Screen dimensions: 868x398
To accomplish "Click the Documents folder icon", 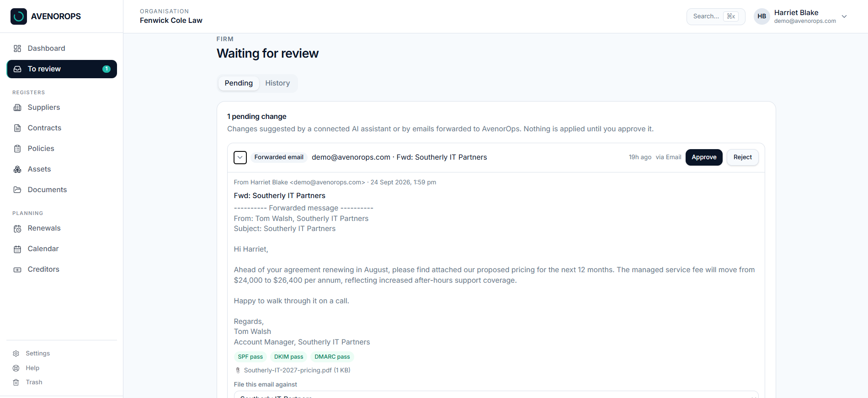I will pos(17,190).
